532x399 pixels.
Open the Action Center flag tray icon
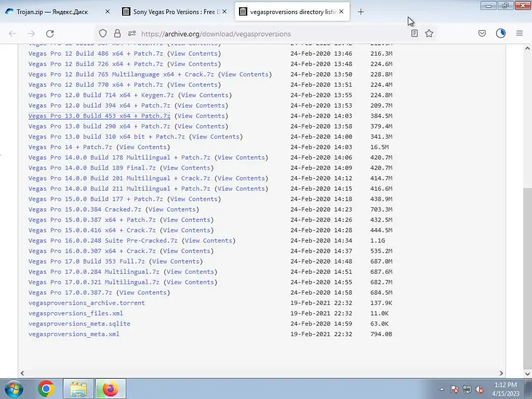(x=455, y=389)
